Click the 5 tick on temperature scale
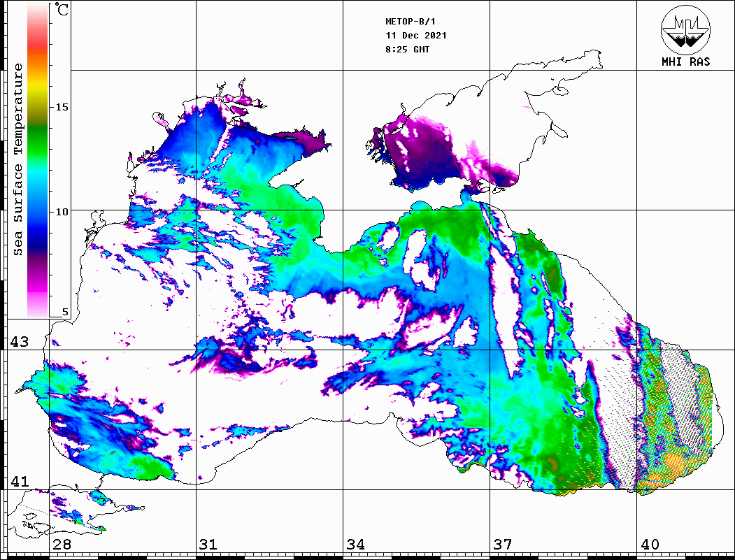Viewport: 735px width, 560px height. click(65, 313)
